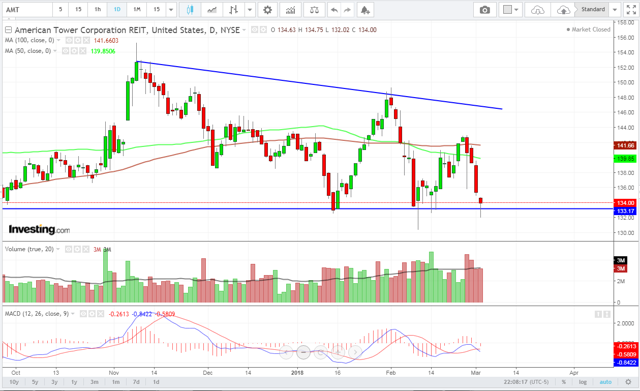Select the bars chart style icon

click(233, 10)
